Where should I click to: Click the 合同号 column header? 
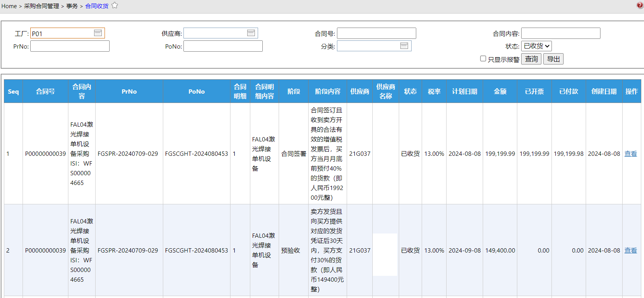pyautogui.click(x=45, y=91)
